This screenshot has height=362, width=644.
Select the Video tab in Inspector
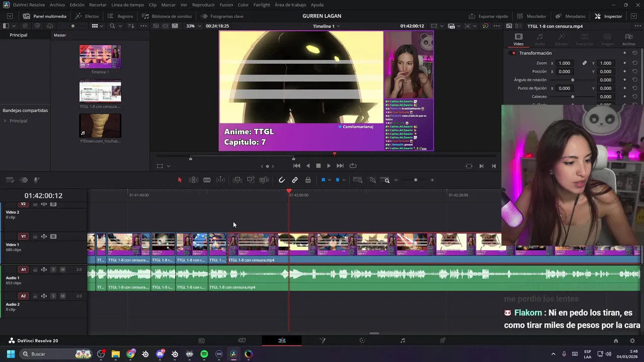(518, 40)
